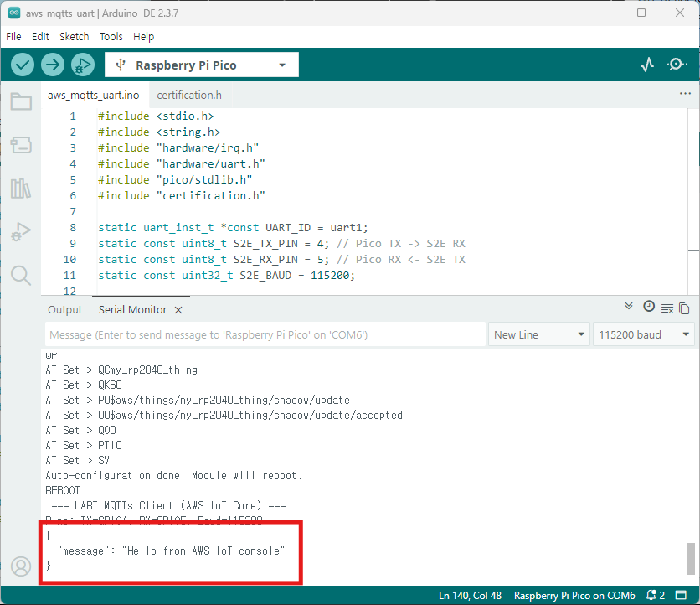Screen dimensions: 700x605
Task: Upload sketch using the arrow button
Action: (53, 65)
